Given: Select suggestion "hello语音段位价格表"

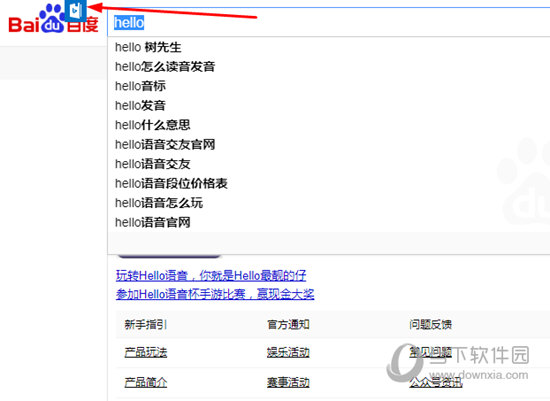Looking at the screenshot, I should click(171, 183).
